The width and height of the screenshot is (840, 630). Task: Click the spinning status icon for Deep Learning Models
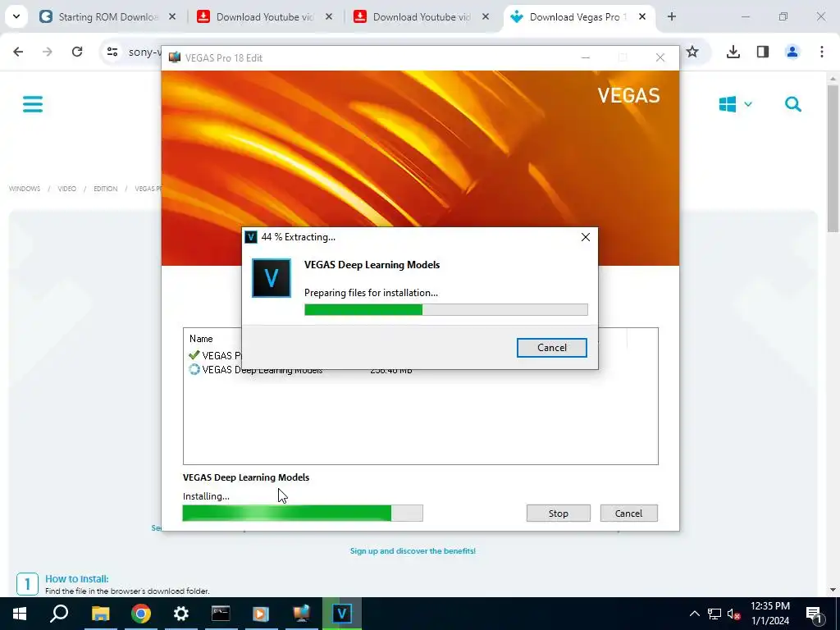pyautogui.click(x=194, y=370)
